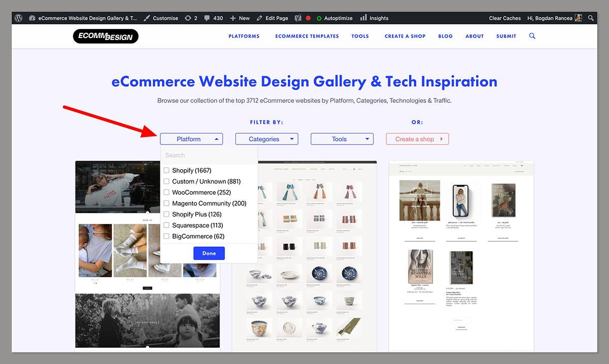Click the ECOMMDESIGN site logo
This screenshot has height=364, width=609.
pyautogui.click(x=105, y=36)
